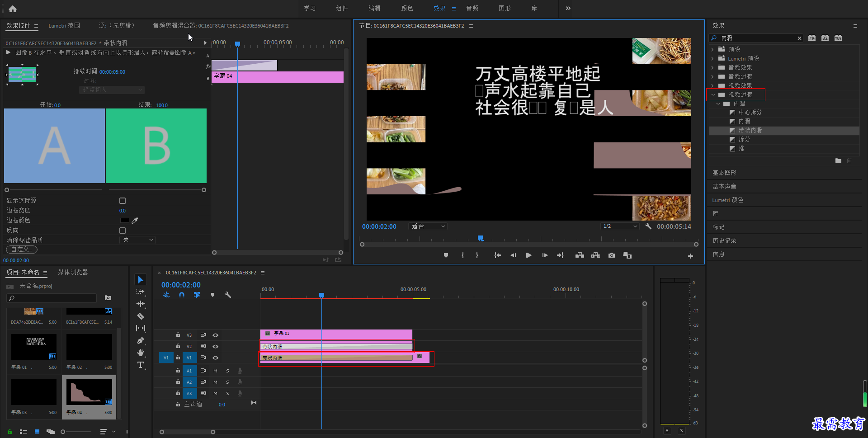868x438 pixels.
Task: Select the Ripple Edit tool
Action: pos(141,304)
